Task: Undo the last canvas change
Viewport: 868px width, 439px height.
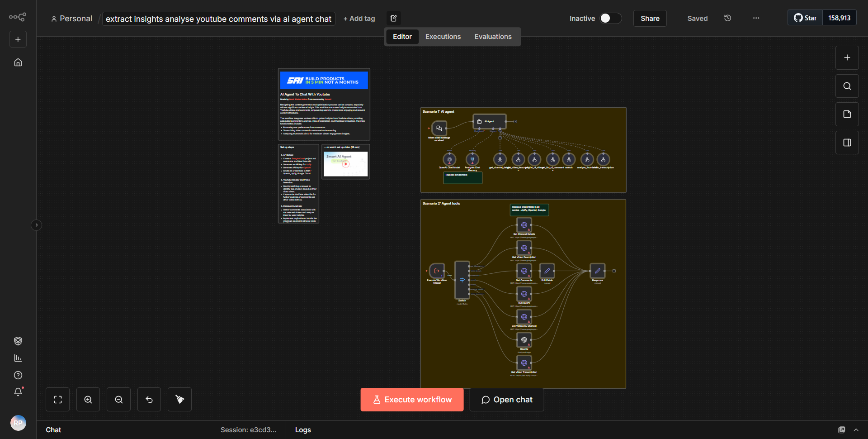Action: (x=149, y=399)
